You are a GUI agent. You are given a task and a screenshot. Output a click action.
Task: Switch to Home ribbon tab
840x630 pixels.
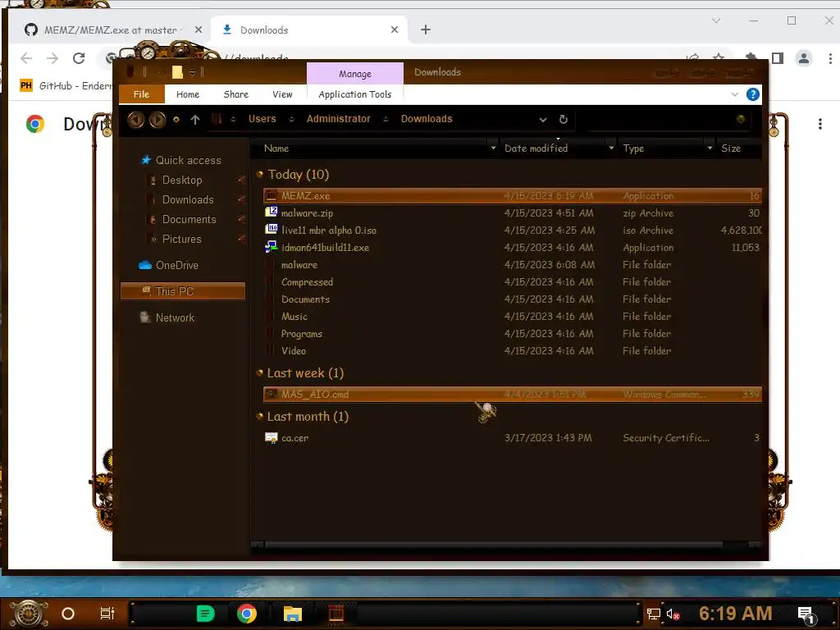coord(188,94)
